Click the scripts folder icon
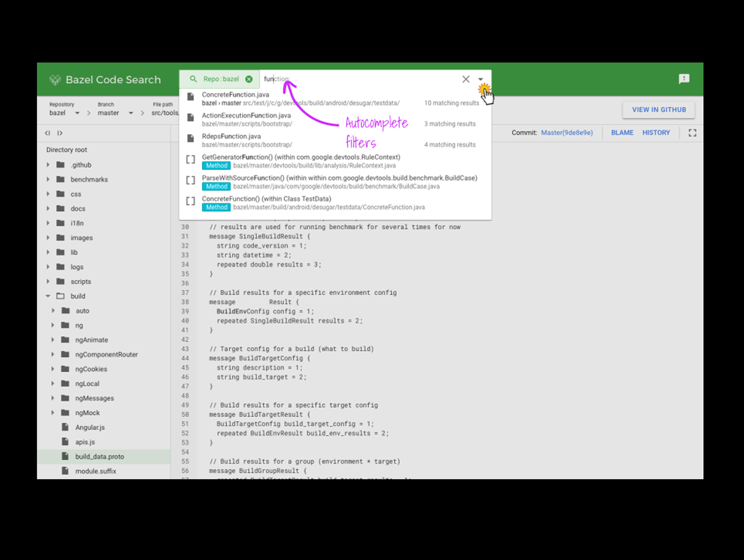 pos(61,281)
